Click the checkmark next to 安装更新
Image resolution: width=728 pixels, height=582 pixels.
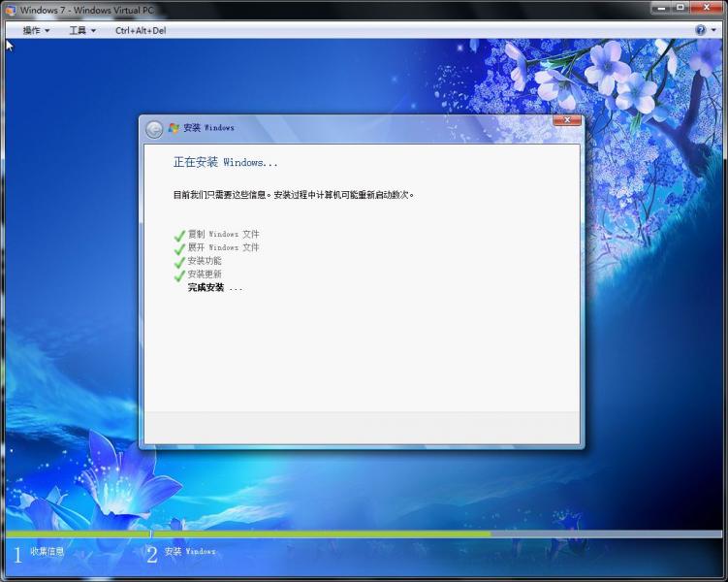(179, 275)
